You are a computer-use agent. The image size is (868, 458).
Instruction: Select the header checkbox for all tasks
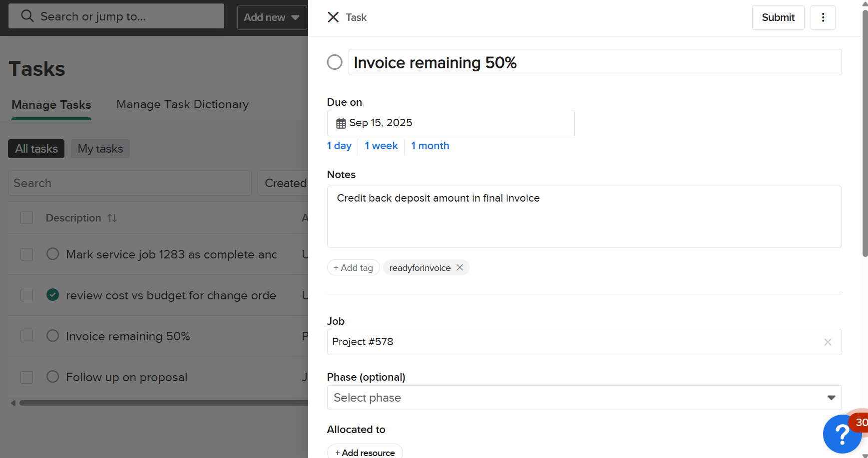(x=27, y=218)
